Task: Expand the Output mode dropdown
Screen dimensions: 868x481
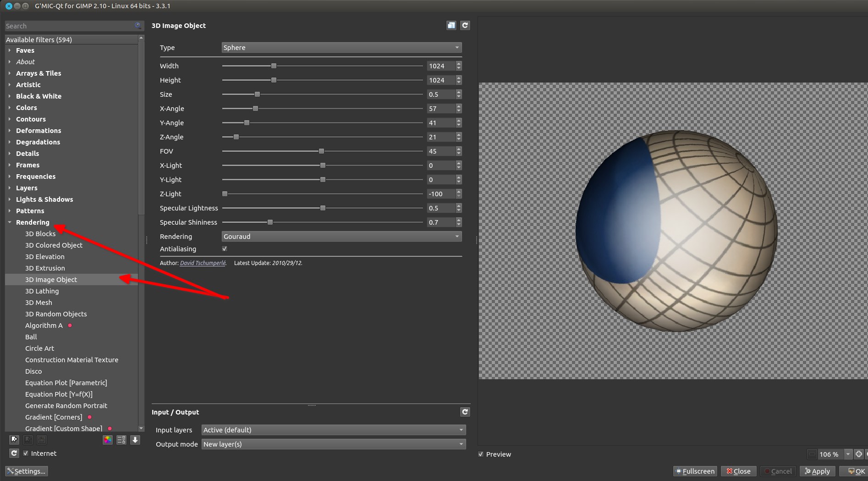Action: 334,444
